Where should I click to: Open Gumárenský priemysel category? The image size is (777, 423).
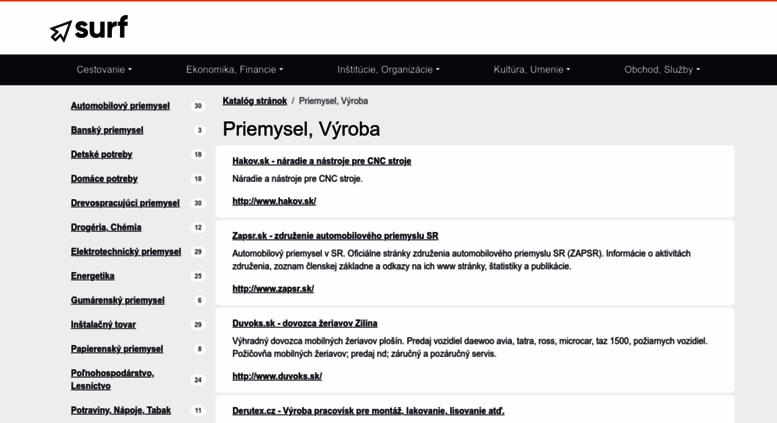coord(117,300)
